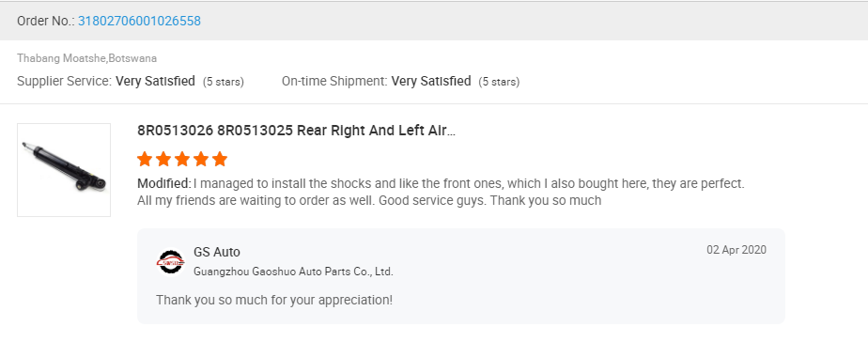Image resolution: width=868 pixels, height=342 pixels.
Task: Select the first orange rating star
Action: [145, 160]
